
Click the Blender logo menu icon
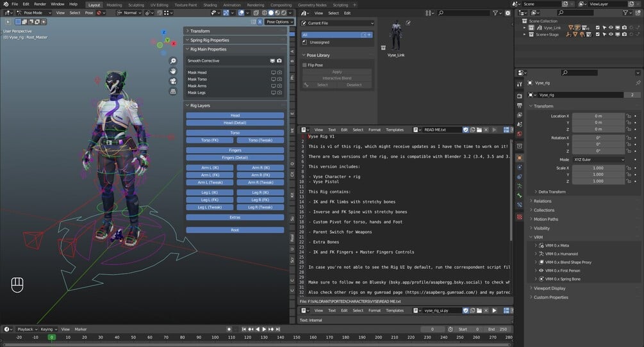point(5,4)
